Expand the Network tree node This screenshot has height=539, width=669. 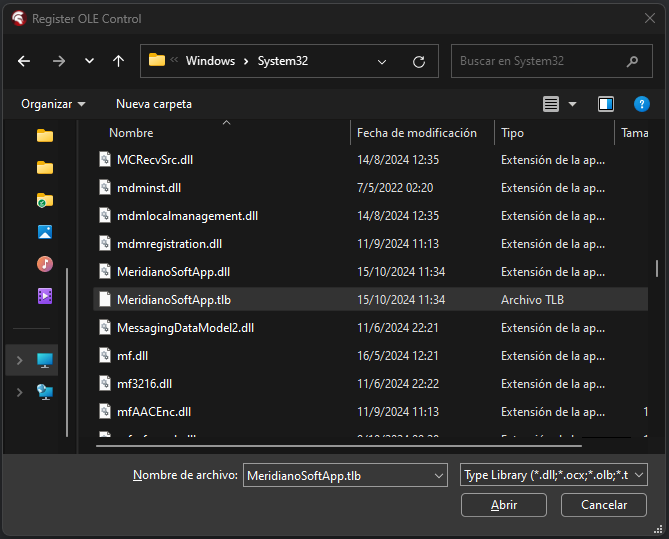(x=19, y=392)
